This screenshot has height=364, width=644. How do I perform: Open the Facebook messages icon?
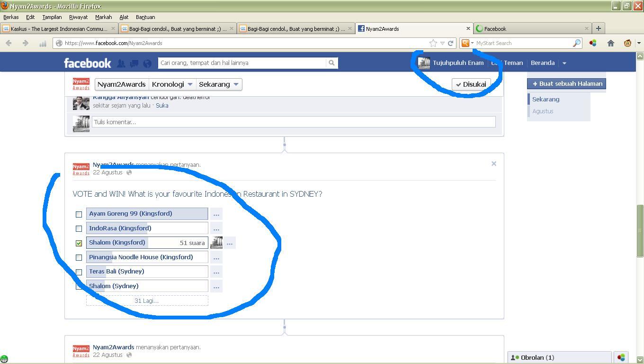pos(134,63)
